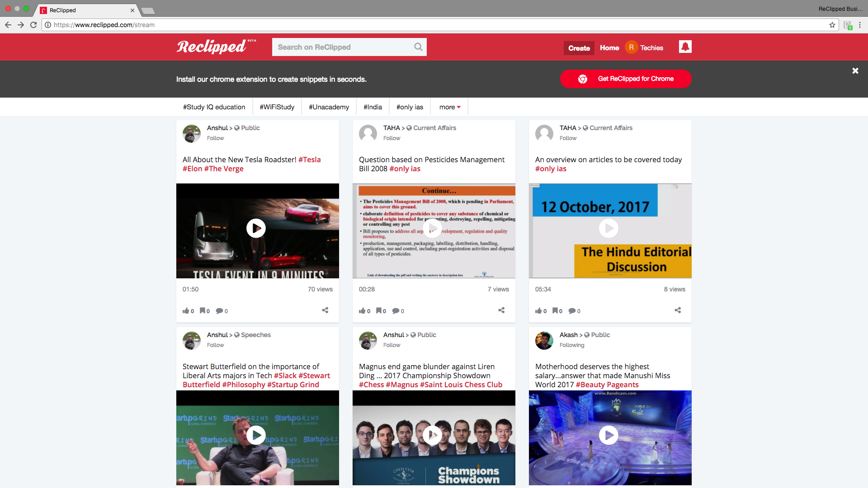This screenshot has width=868, height=488.
Task: Follow TAHA on the Pesticides post
Action: pyautogui.click(x=392, y=138)
